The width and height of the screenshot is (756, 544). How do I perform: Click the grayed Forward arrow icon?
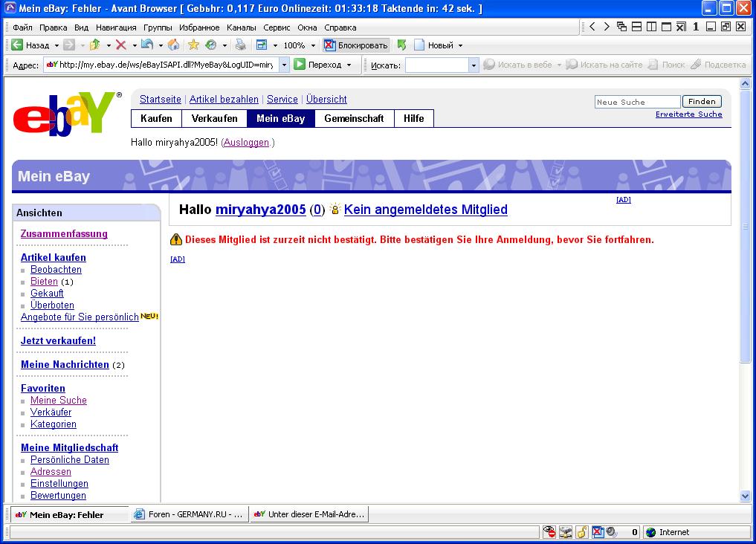pyautogui.click(x=69, y=45)
